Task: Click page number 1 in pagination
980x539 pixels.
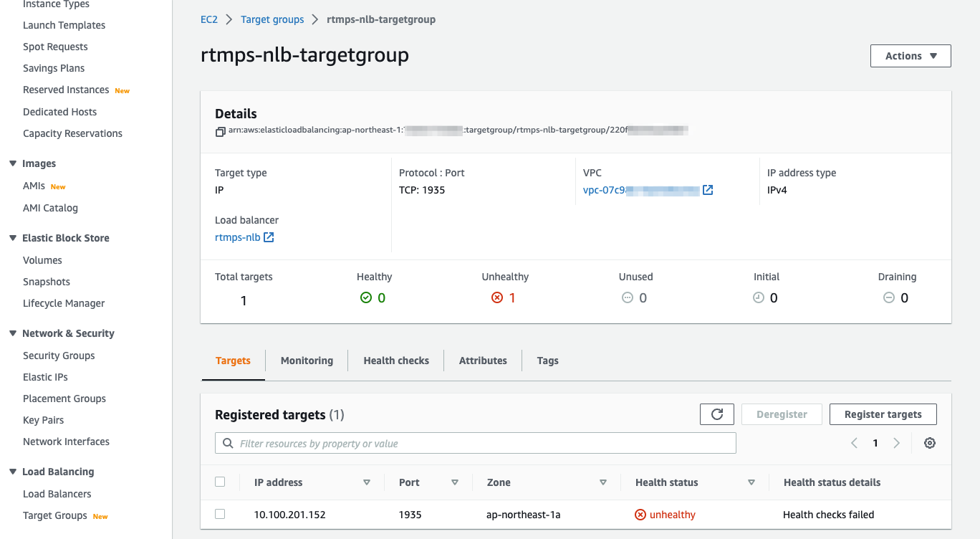Action: click(875, 443)
